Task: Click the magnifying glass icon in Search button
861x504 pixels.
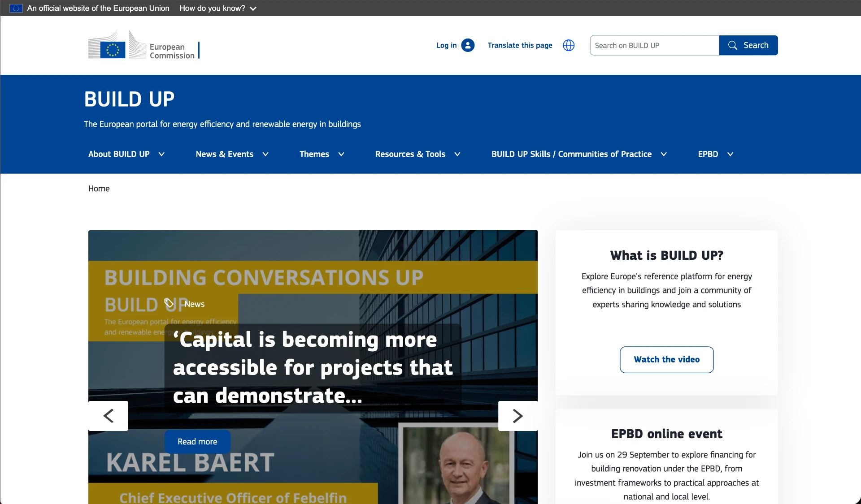Action: pos(733,45)
